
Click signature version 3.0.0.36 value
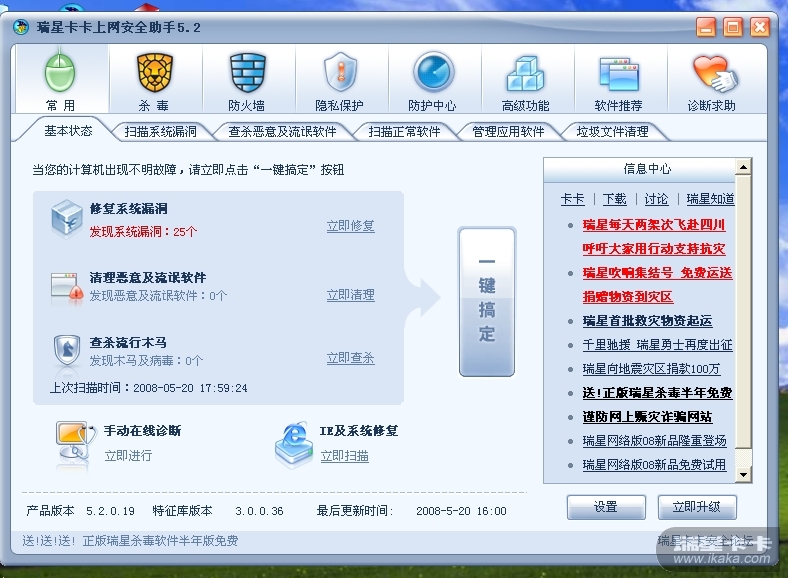coord(259,511)
